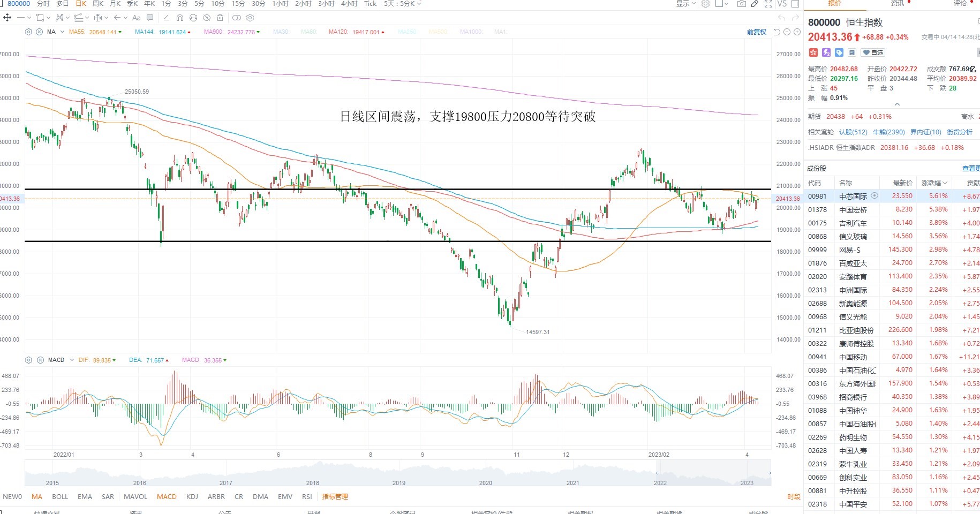Zoom in the chart with plus icon

[x=797, y=32]
